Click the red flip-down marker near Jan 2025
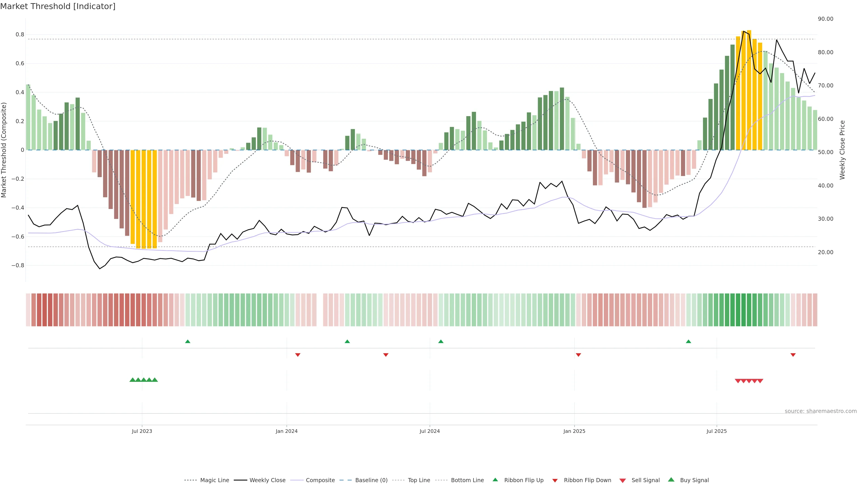Image resolution: width=868 pixels, height=488 pixels. pyautogui.click(x=578, y=355)
